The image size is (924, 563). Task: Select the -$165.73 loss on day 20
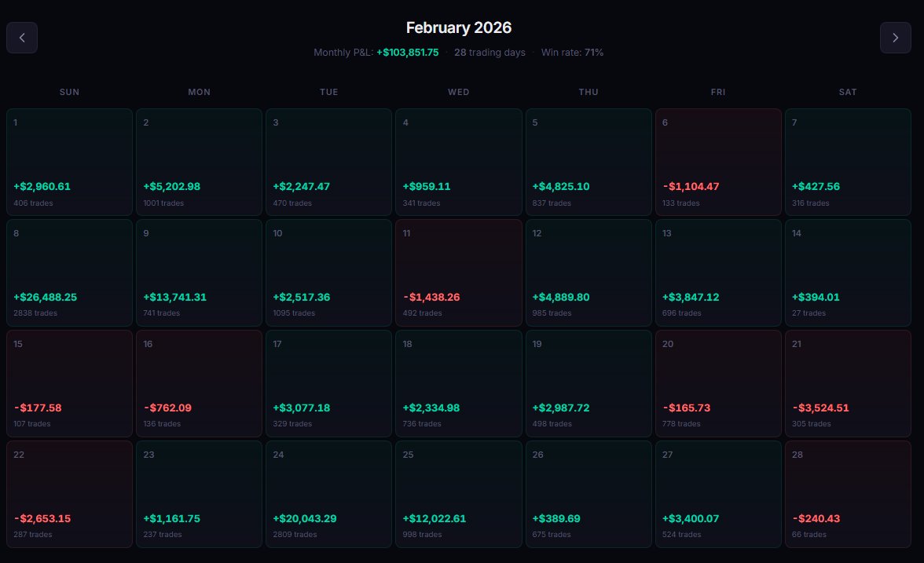(687, 408)
